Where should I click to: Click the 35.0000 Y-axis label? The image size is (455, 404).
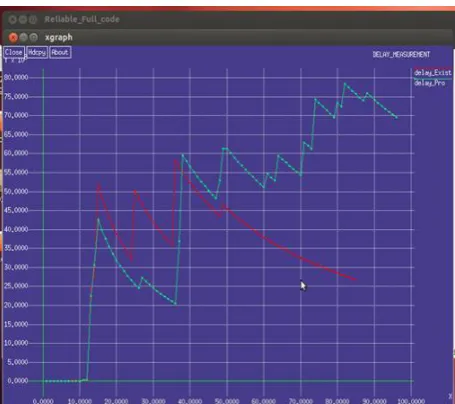point(16,248)
